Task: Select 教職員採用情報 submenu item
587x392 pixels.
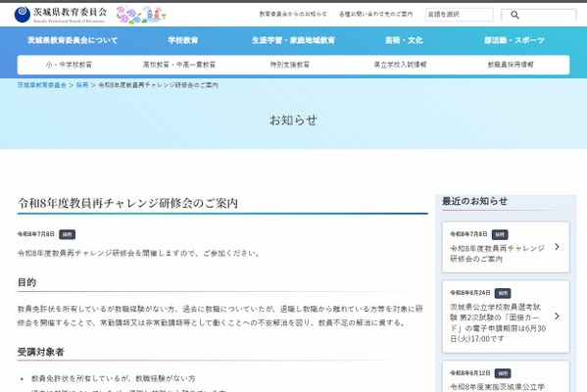Action: (511, 65)
